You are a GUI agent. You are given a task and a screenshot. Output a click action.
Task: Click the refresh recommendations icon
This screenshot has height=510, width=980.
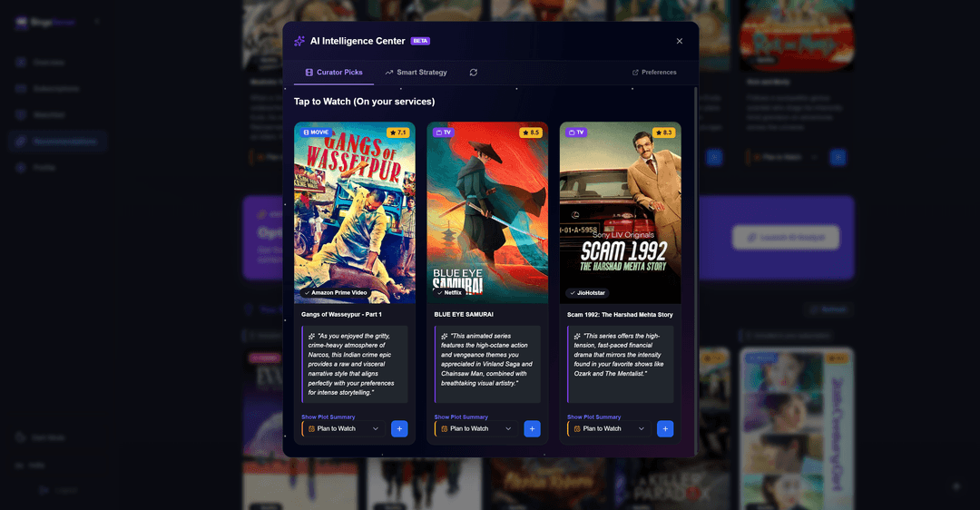coord(474,73)
